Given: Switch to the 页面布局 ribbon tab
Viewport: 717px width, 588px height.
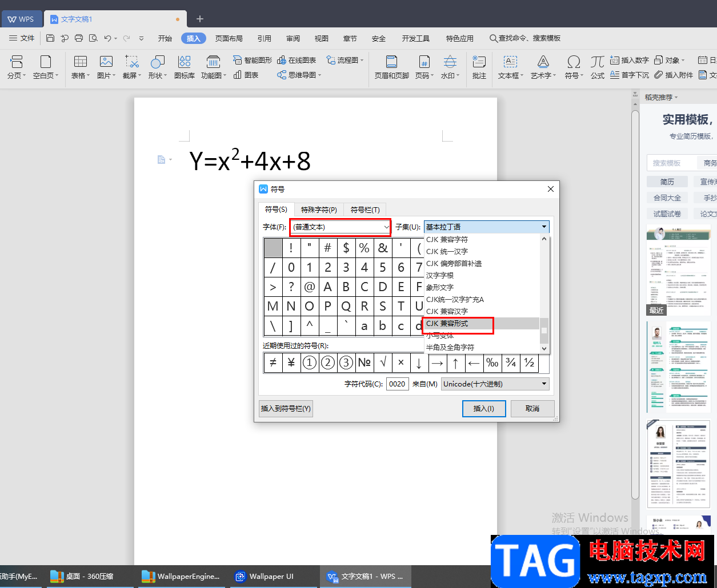Looking at the screenshot, I should click(x=229, y=38).
